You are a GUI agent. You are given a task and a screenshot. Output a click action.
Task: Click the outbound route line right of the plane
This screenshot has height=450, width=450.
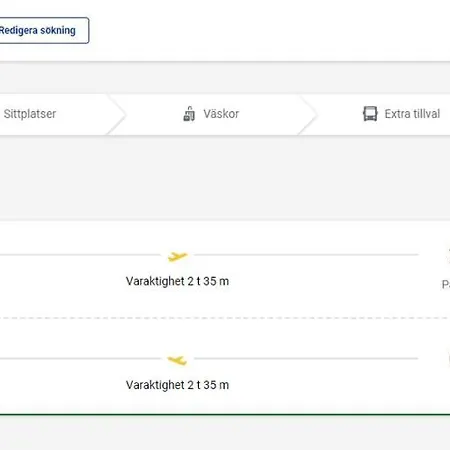coord(306,255)
